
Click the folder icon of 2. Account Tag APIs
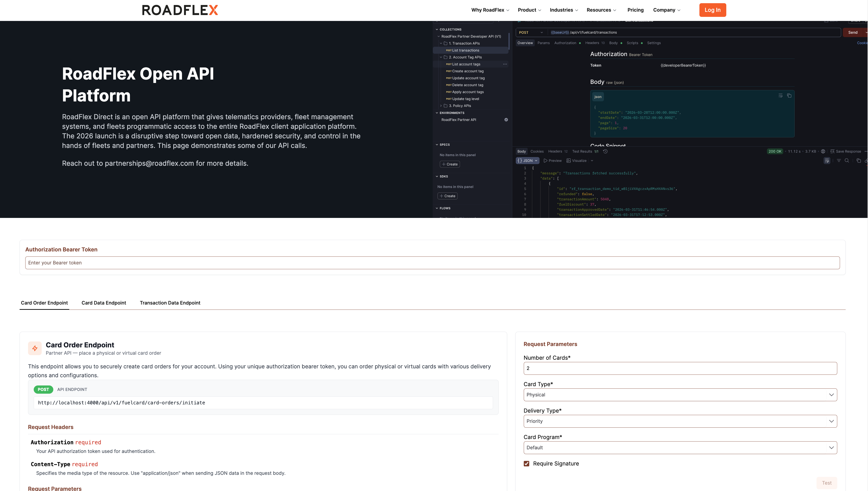tap(445, 57)
